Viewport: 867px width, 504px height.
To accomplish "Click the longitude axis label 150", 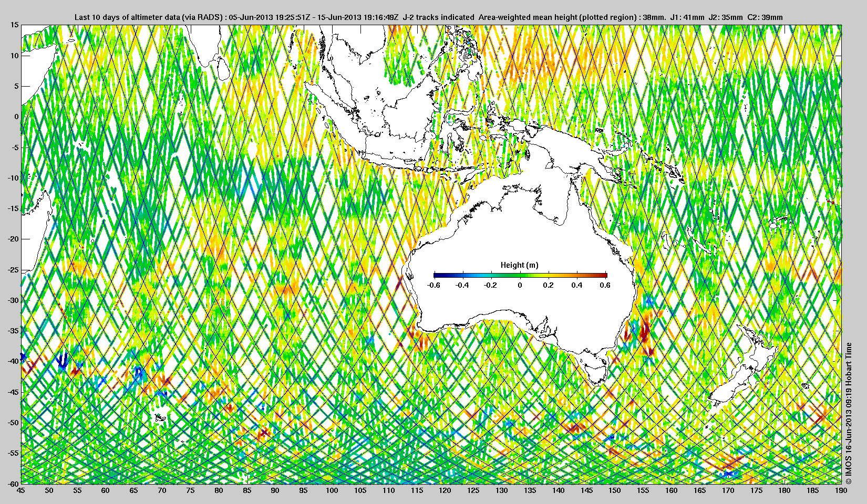I will point(615,490).
